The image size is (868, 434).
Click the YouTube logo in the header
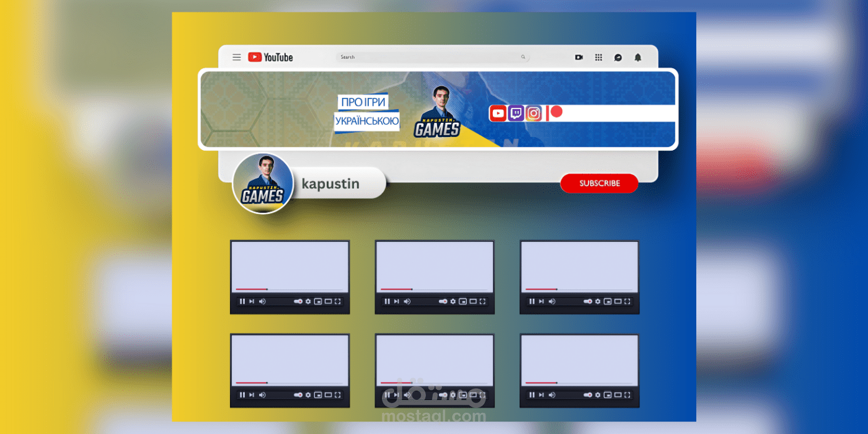click(x=270, y=57)
